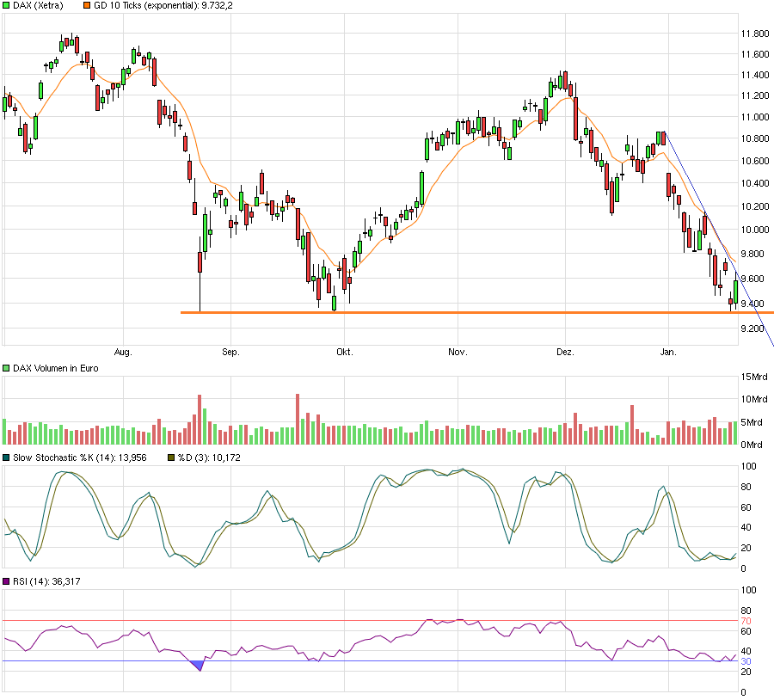Click the 'Jan.' month axis label
The width and height of the screenshot is (774, 700).
pyautogui.click(x=668, y=352)
